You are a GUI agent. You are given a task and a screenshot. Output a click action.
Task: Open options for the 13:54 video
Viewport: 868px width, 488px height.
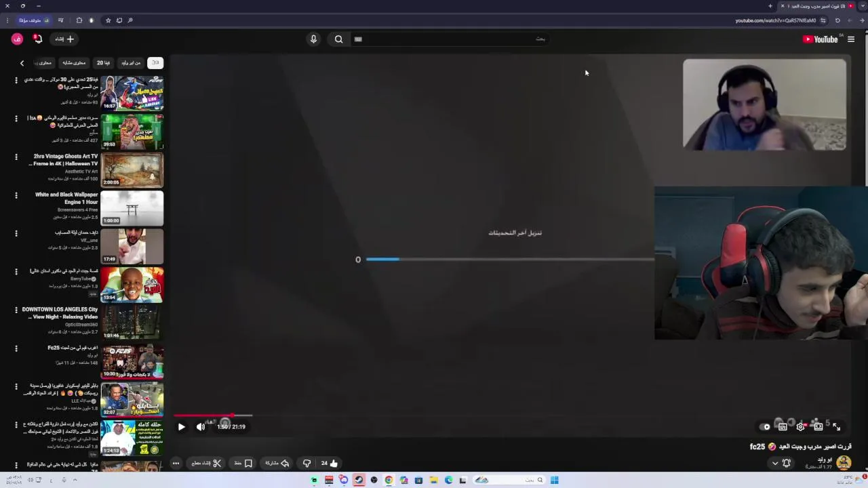point(16,272)
